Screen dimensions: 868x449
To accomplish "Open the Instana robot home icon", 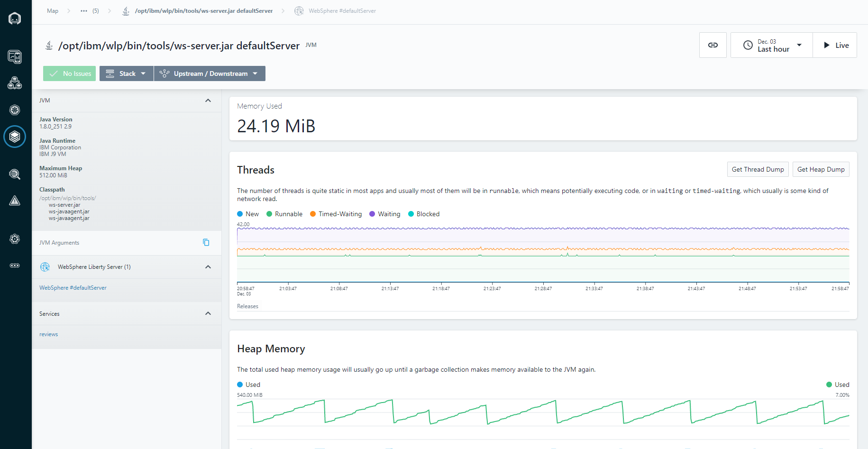I will coord(15,18).
